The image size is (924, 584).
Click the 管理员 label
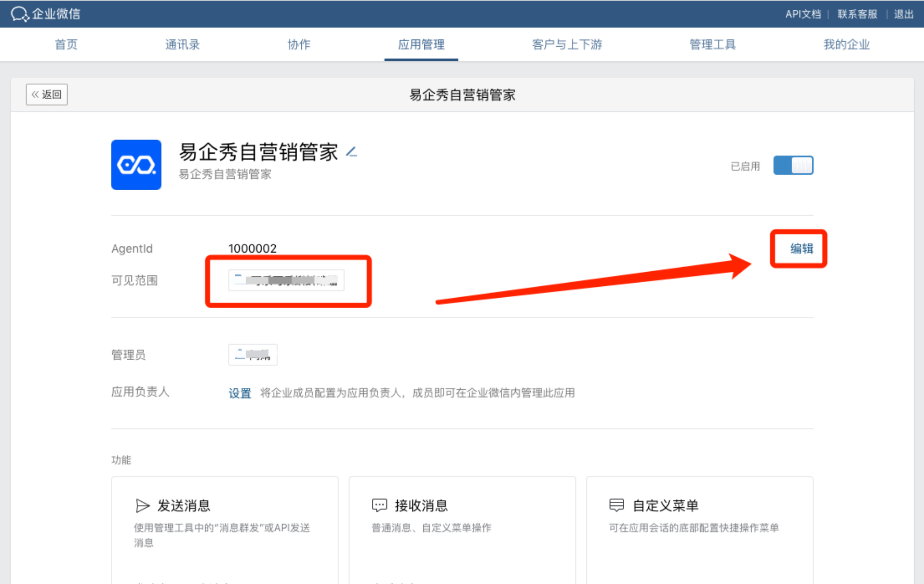pos(129,355)
